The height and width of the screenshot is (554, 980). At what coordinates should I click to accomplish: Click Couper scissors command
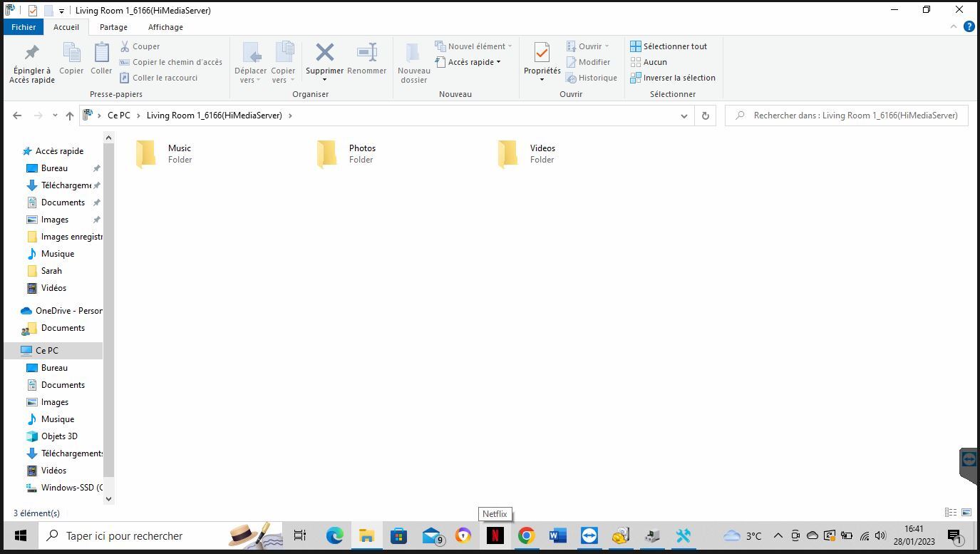pos(140,46)
